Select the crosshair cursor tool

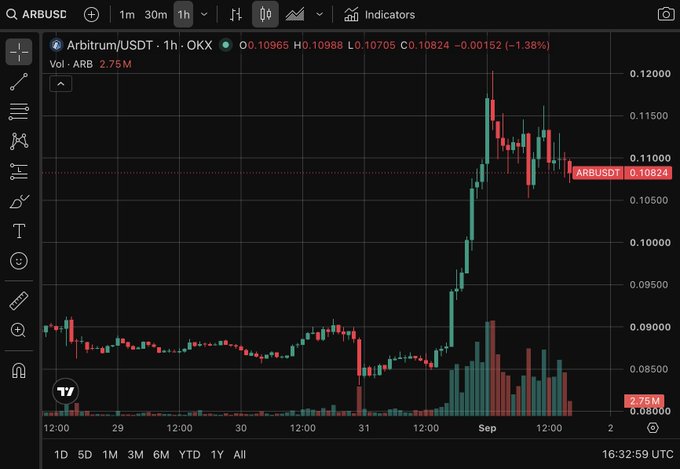(19, 52)
